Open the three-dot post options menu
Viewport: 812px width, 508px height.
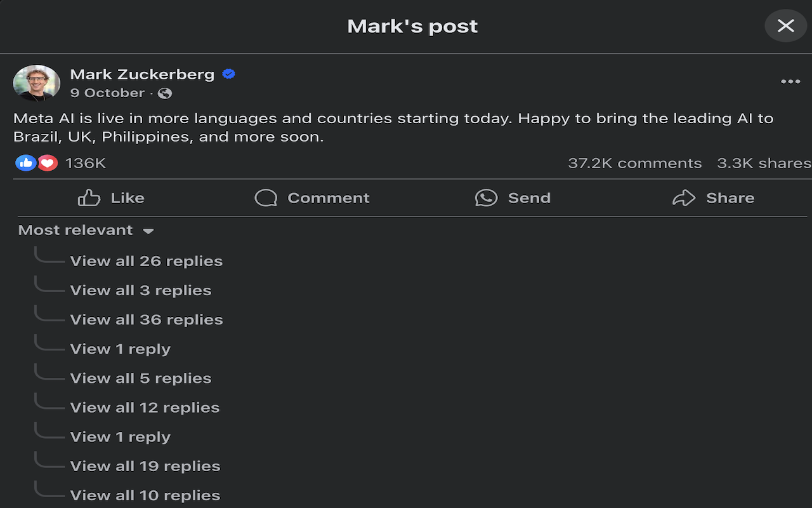click(x=790, y=81)
